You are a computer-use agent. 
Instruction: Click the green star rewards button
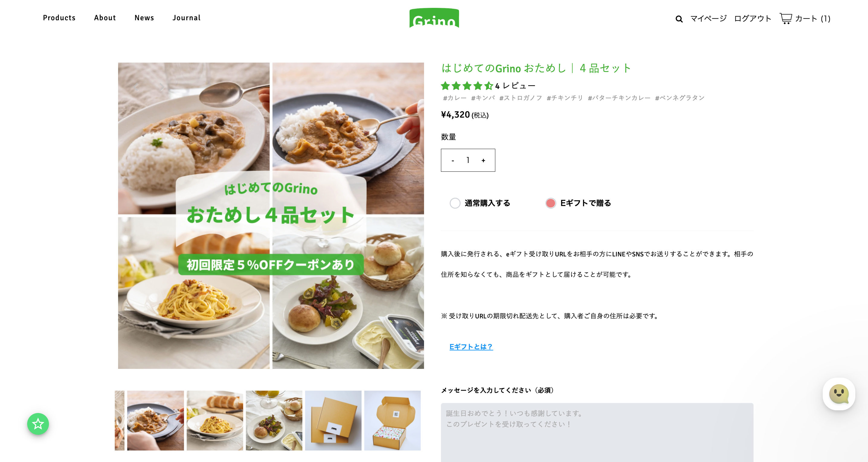tap(38, 424)
